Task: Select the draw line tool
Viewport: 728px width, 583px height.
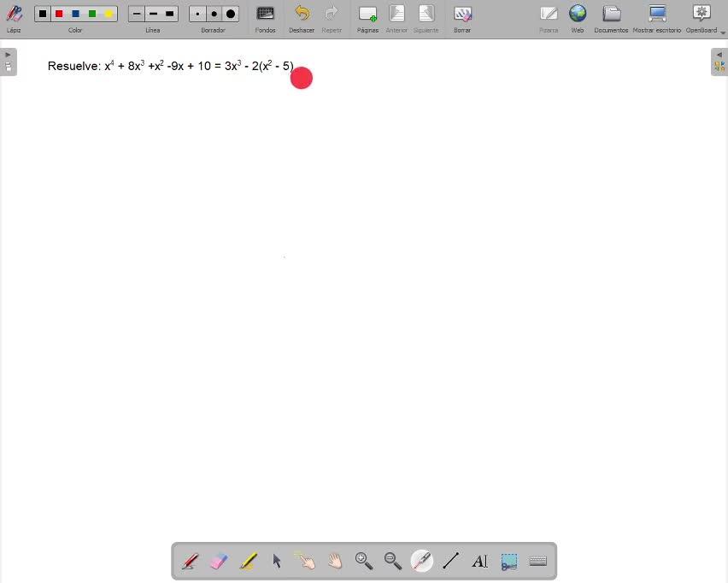Action: click(451, 561)
